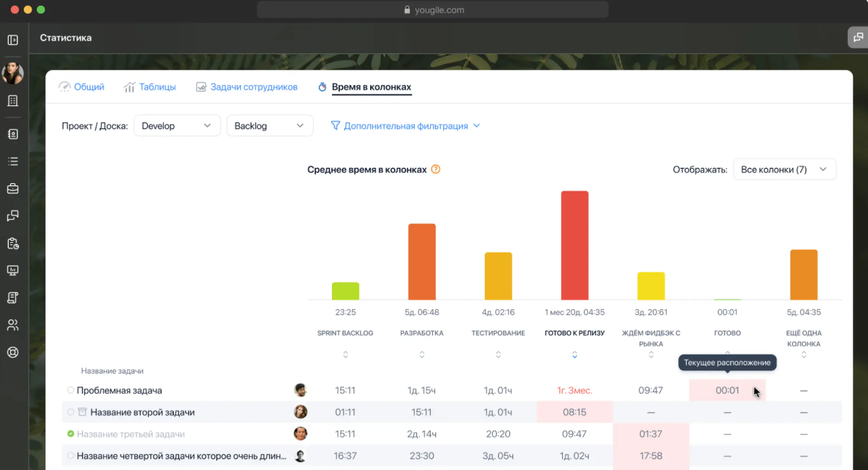Click the red Готово к релизу bar
Image resolution: width=868 pixels, height=470 pixels.
[574, 245]
